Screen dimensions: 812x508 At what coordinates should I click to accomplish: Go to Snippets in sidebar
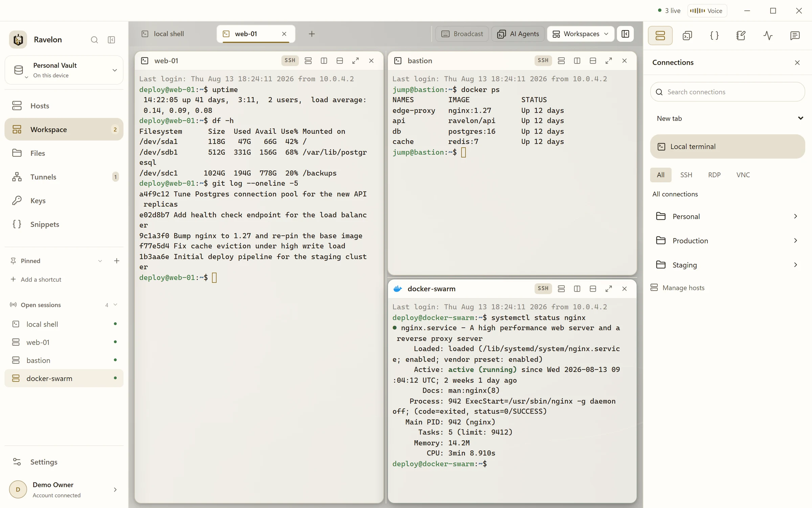(64, 224)
